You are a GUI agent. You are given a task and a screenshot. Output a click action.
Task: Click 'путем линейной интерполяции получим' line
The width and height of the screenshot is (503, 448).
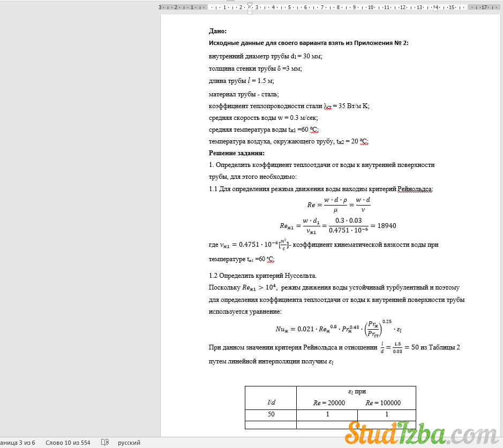coord(271,361)
